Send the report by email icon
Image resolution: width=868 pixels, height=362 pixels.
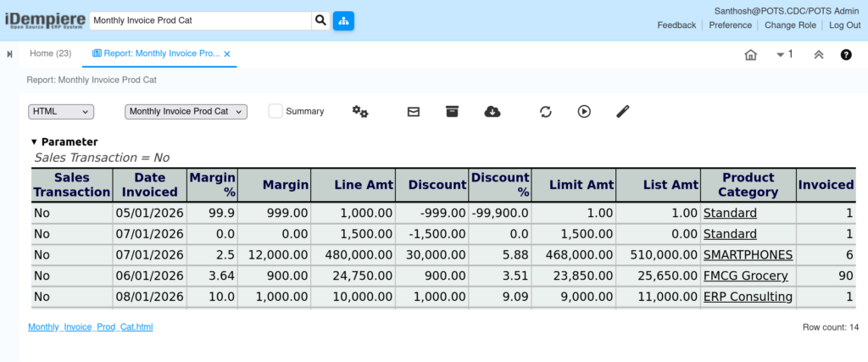[x=413, y=112]
